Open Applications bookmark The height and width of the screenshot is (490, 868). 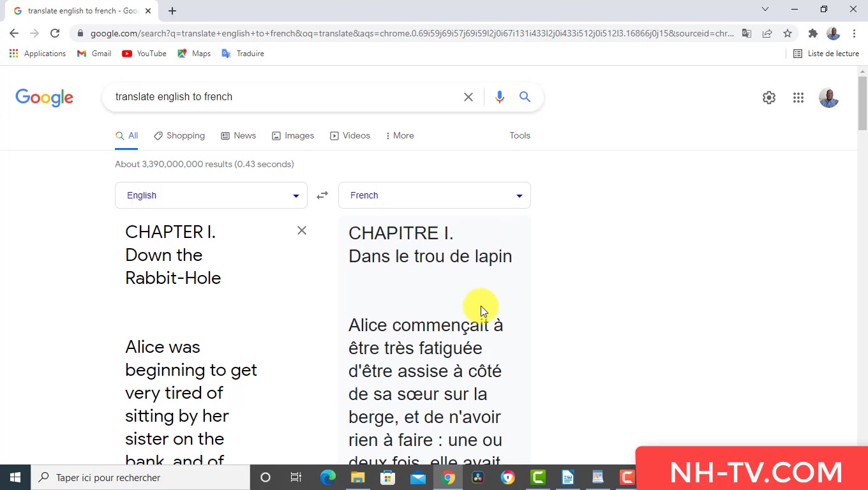(x=38, y=54)
